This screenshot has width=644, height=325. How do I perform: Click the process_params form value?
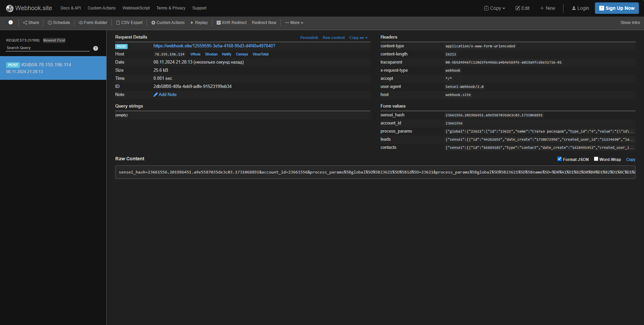(539, 131)
